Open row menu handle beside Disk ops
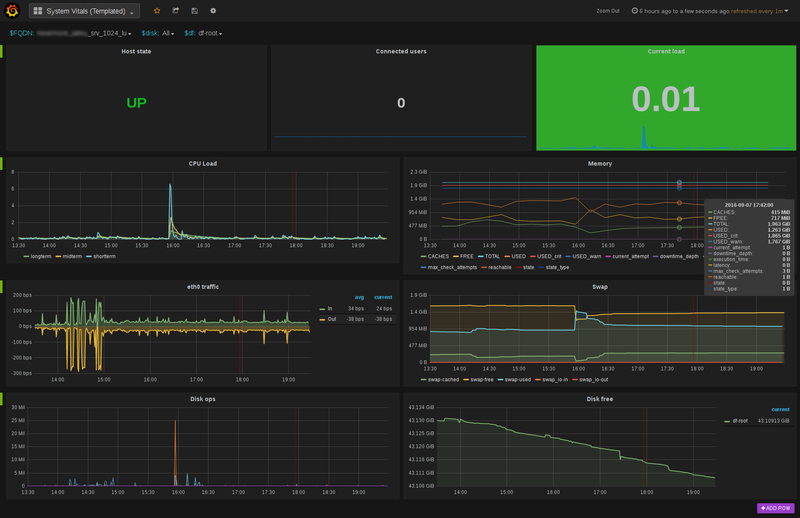 click(x=2, y=399)
